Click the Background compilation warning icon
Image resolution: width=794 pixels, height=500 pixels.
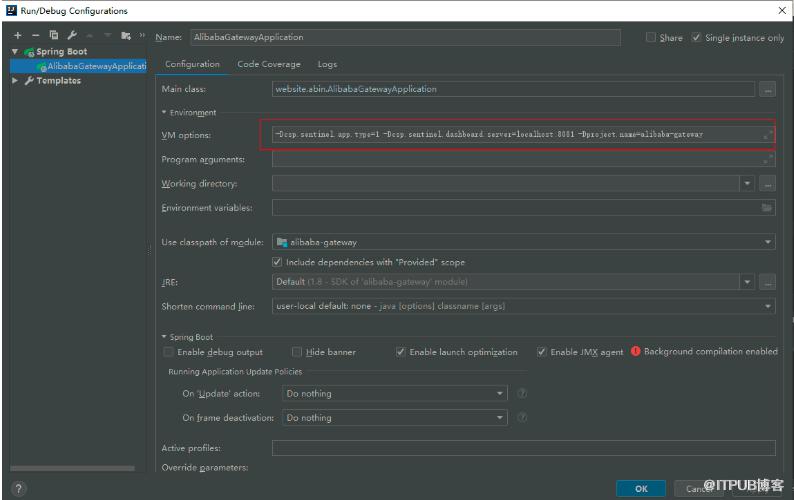coord(636,351)
